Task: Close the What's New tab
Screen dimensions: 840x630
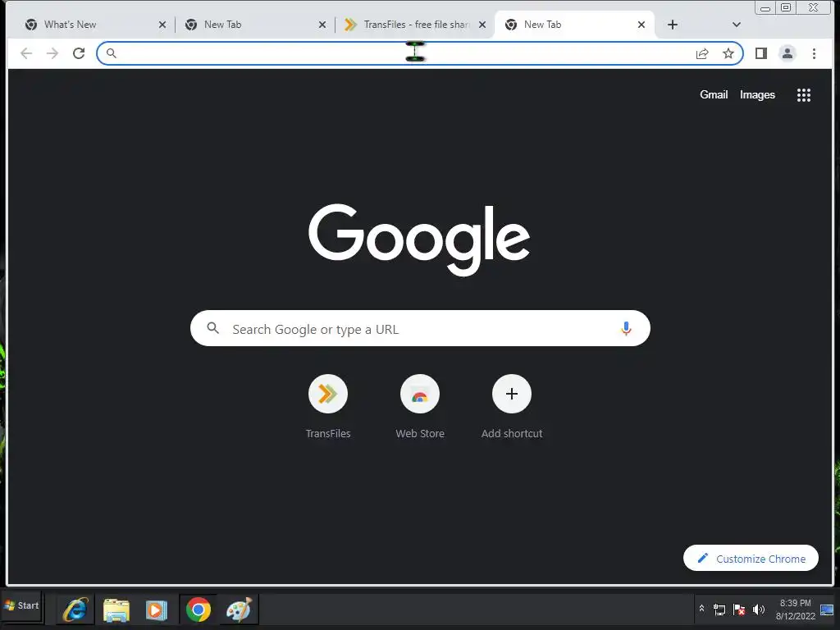Action: click(162, 25)
